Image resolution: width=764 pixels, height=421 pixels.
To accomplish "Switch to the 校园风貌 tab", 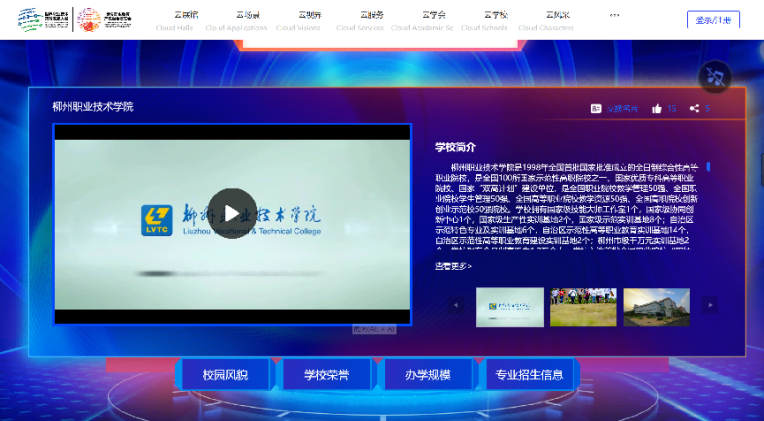I will coord(225,375).
